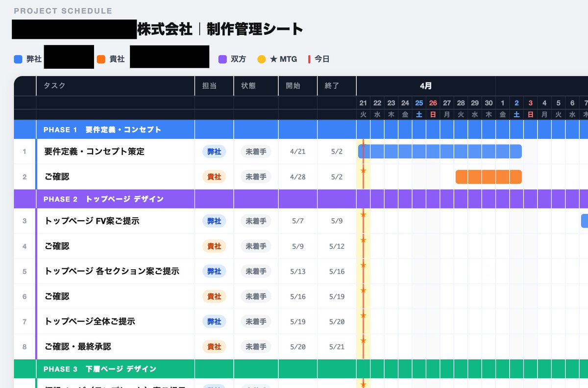Select the 弊社 badge on 要件定義・コンセプト策定

tap(214, 152)
